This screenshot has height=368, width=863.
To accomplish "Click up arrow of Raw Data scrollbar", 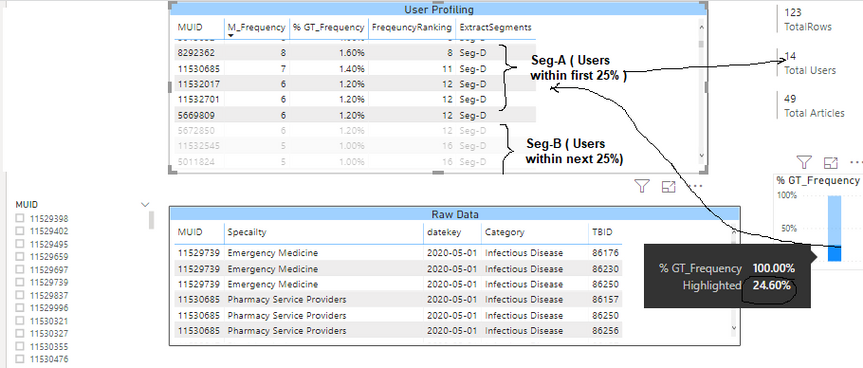I will (733, 233).
